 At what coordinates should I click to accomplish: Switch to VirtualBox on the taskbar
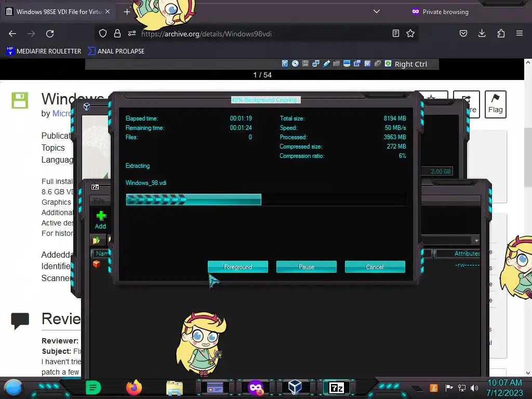pyautogui.click(x=295, y=388)
